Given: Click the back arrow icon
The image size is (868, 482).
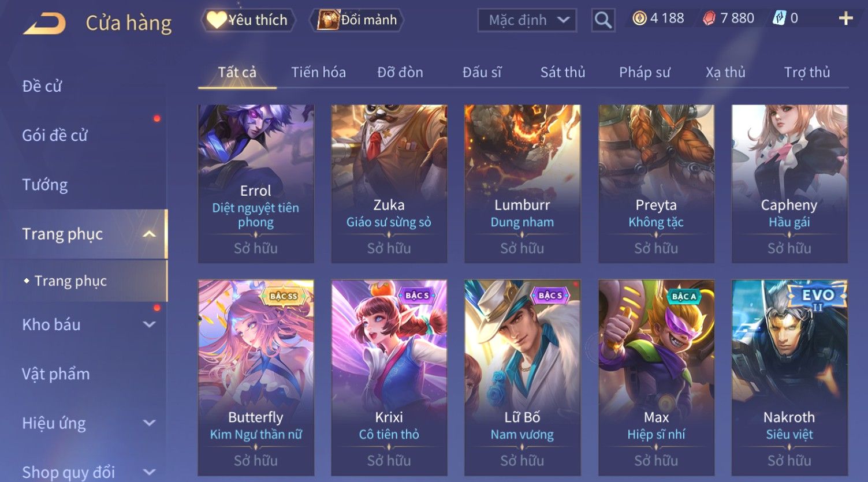Looking at the screenshot, I should pyautogui.click(x=44, y=24).
